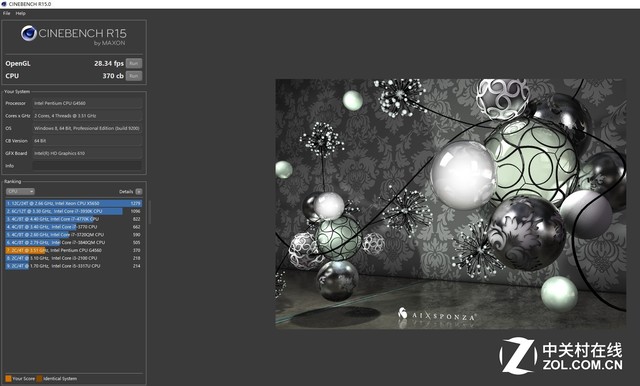The height and width of the screenshot is (386, 640).
Task: Click the OpenGL score 28.34 fps
Action: click(109, 63)
